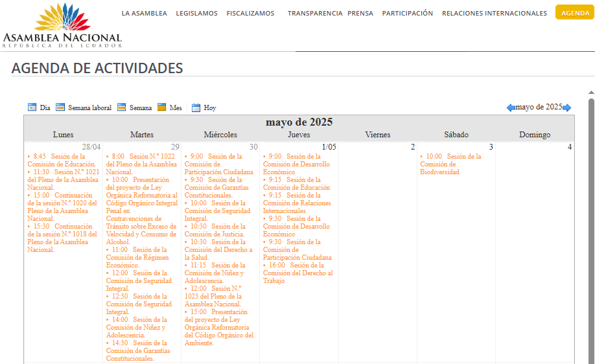Switch to Día view label
The width and height of the screenshot is (595, 364).
[45, 108]
